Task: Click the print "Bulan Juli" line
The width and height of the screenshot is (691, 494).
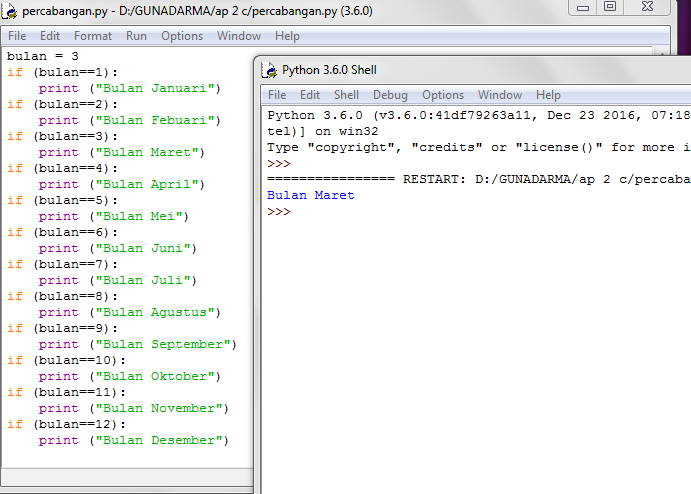Action: point(118,280)
